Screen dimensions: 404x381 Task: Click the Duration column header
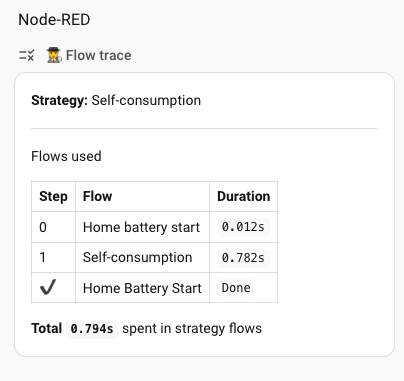pos(243,196)
